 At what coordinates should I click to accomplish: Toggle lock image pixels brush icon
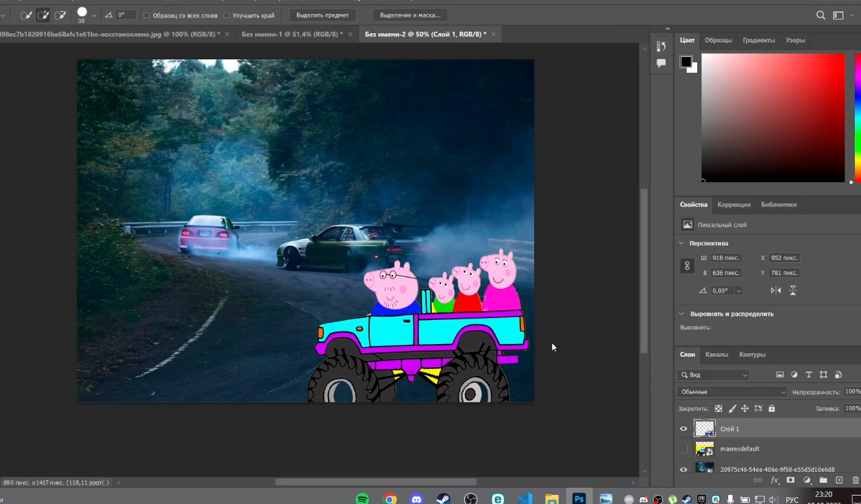pyautogui.click(x=732, y=409)
